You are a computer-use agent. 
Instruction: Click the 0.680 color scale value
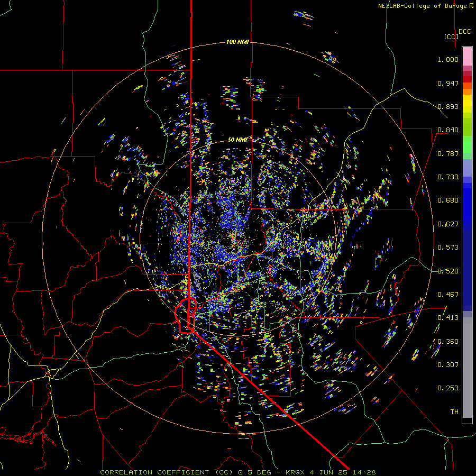[448, 200]
